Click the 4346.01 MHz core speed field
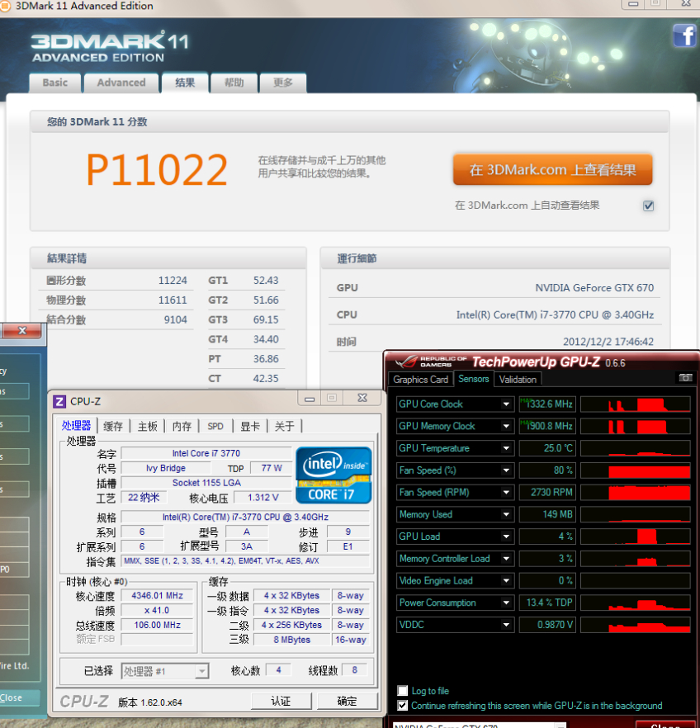The image size is (700, 728). (x=157, y=595)
